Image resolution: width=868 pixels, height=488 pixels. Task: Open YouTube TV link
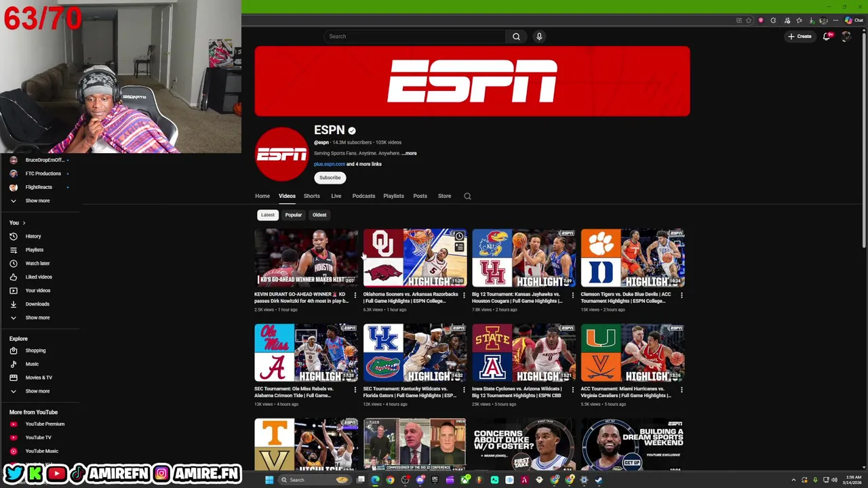[41, 437]
